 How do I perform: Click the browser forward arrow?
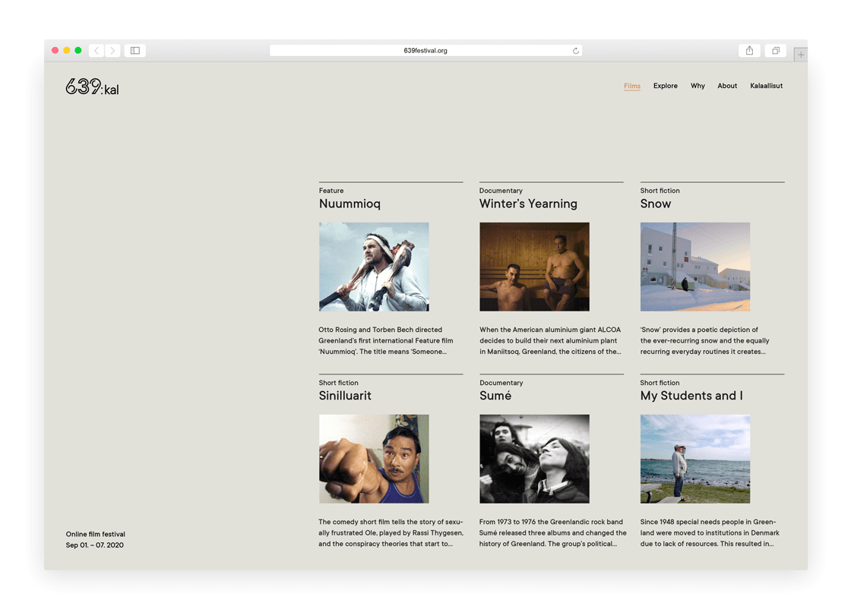click(x=112, y=51)
